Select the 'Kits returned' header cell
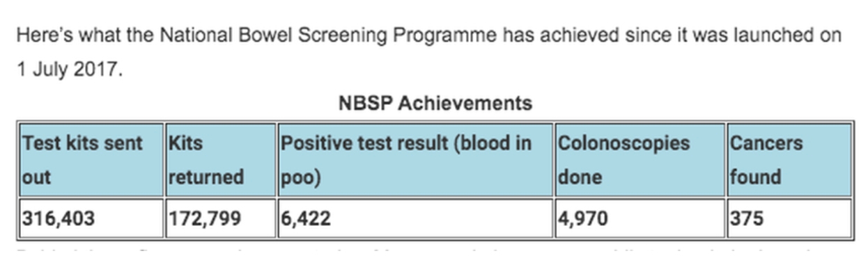Viewport: 868px width, 258px height. [220, 160]
